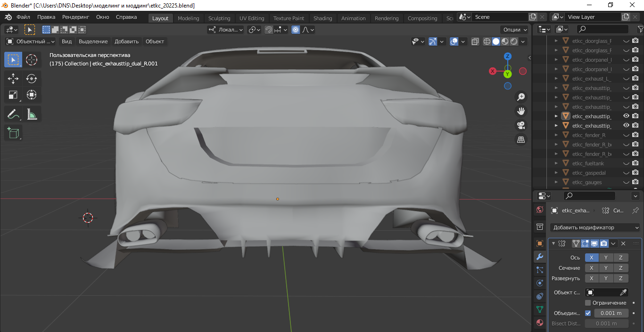The width and height of the screenshot is (644, 332).
Task: Click the 3D Cursor tool
Action: (32, 60)
